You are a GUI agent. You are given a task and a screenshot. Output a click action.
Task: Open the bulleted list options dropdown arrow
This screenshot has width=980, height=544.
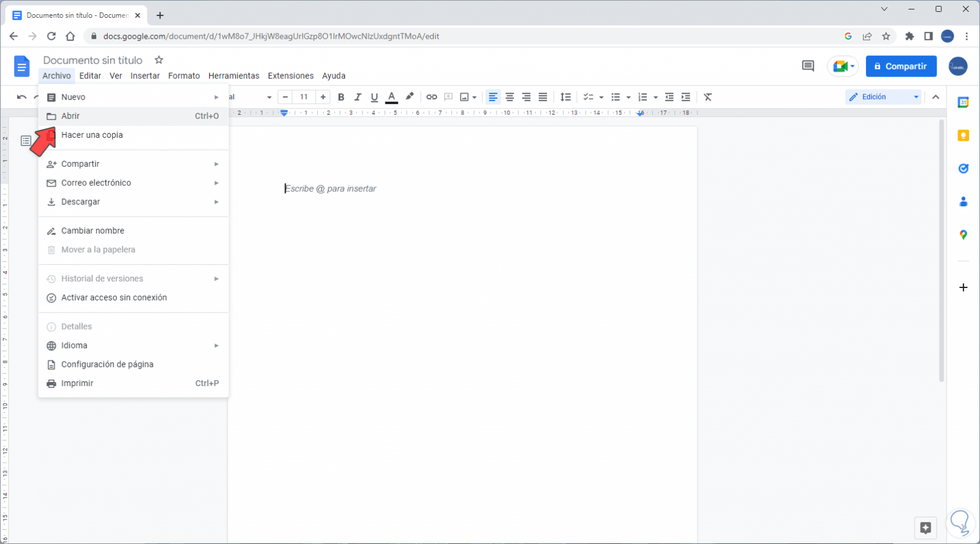(x=628, y=97)
